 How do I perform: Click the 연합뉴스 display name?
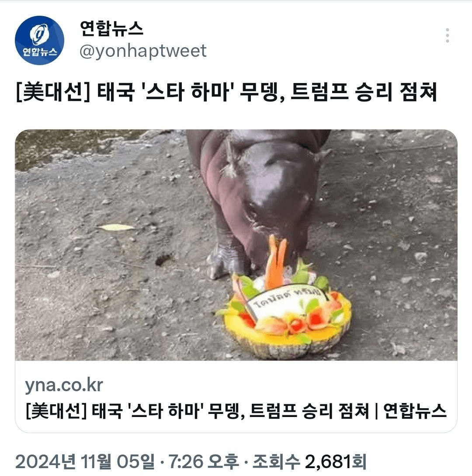pyautogui.click(x=111, y=28)
